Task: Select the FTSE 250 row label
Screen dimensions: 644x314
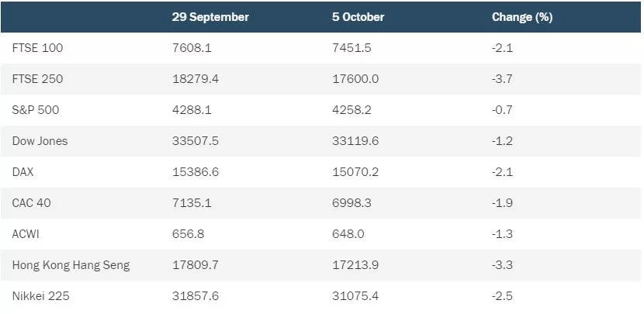Action: point(38,79)
